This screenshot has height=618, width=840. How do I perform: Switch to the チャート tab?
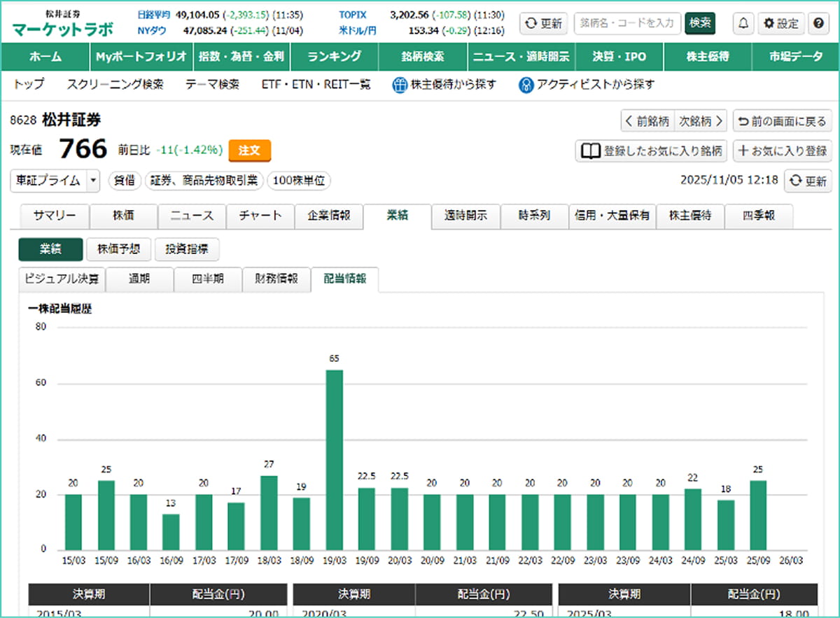tap(260, 216)
